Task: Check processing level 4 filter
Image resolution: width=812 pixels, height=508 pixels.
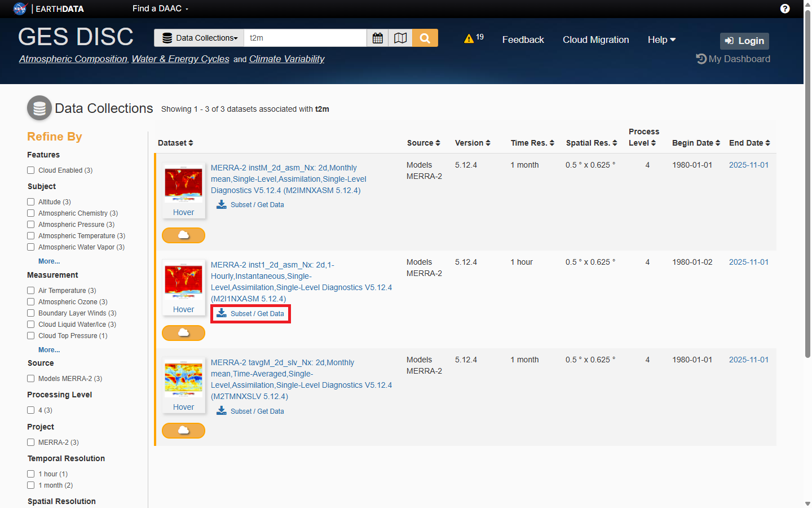Action: pyautogui.click(x=31, y=410)
